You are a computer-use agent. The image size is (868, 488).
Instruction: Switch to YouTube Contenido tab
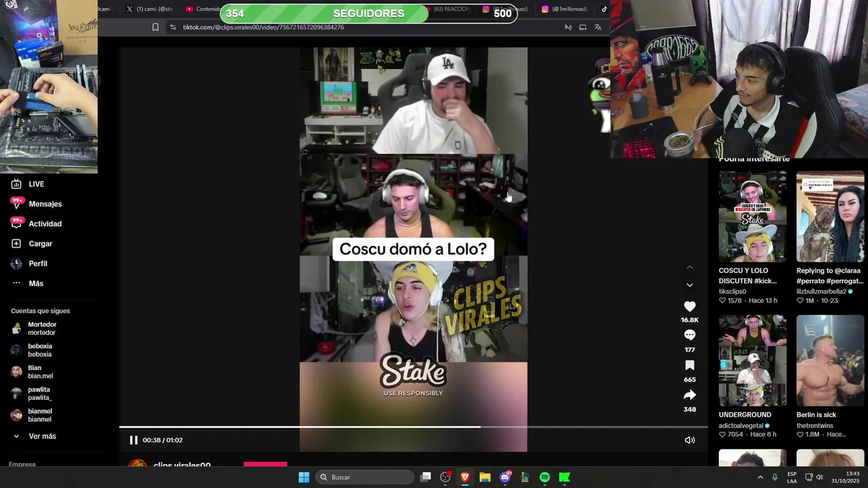[x=201, y=9]
